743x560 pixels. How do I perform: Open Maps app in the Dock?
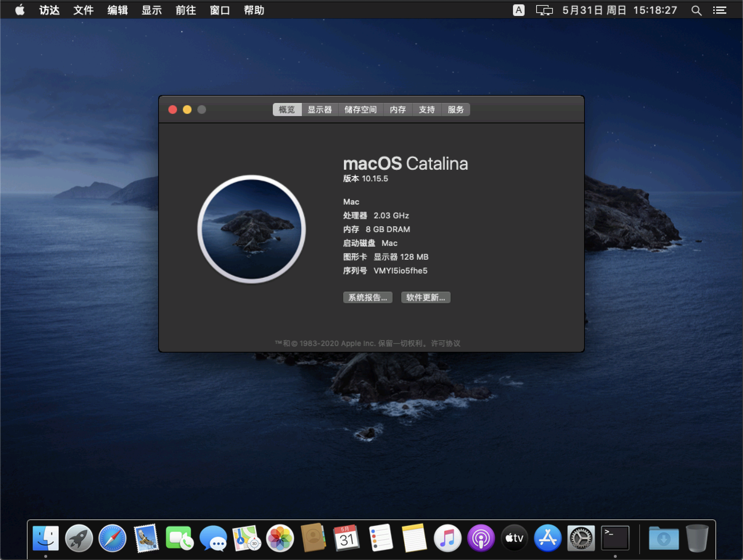click(246, 538)
